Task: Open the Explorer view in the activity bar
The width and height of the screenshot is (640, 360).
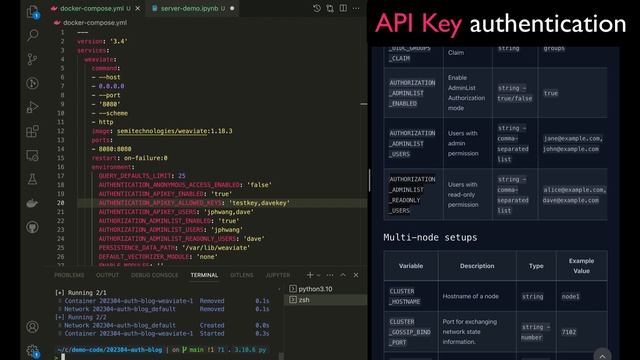Action: [33, 11]
